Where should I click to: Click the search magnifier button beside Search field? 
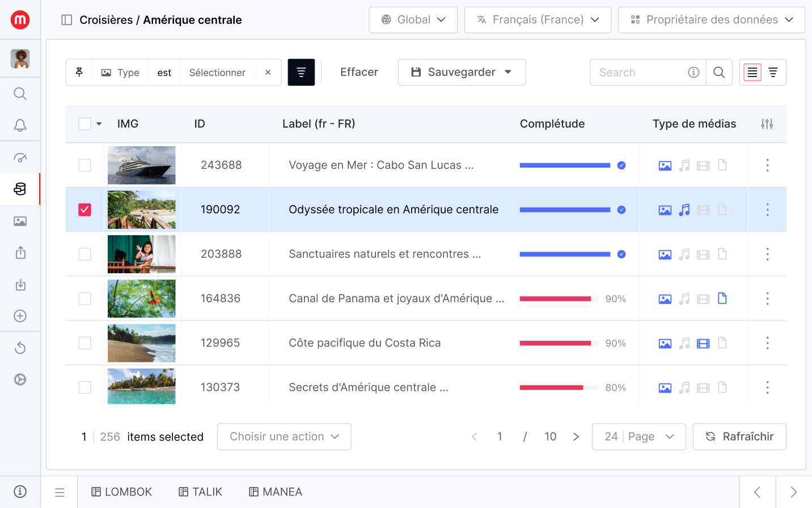[718, 73]
